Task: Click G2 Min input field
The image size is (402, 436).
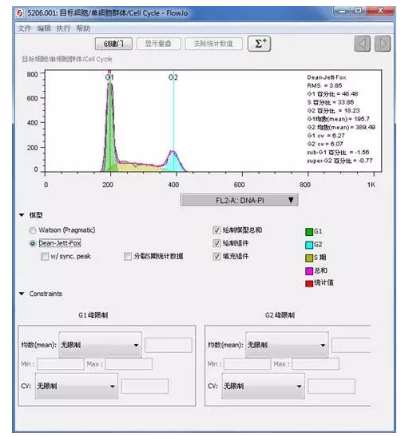Action: pyautogui.click(x=247, y=364)
